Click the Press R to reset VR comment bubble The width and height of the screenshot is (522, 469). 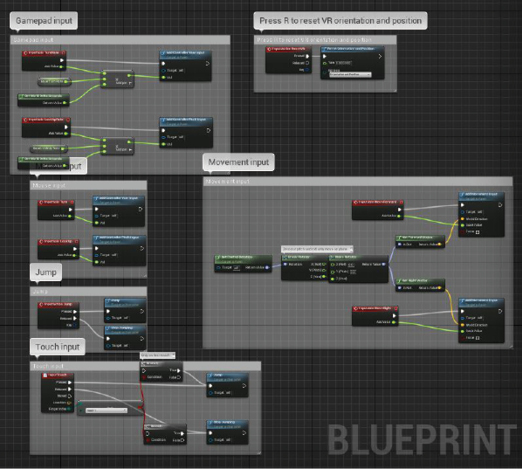(x=340, y=21)
